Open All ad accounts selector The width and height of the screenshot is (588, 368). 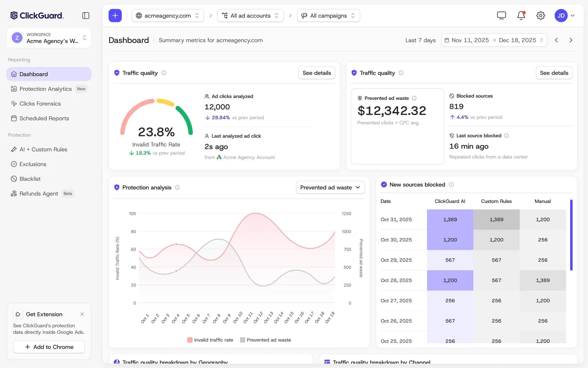tap(250, 16)
